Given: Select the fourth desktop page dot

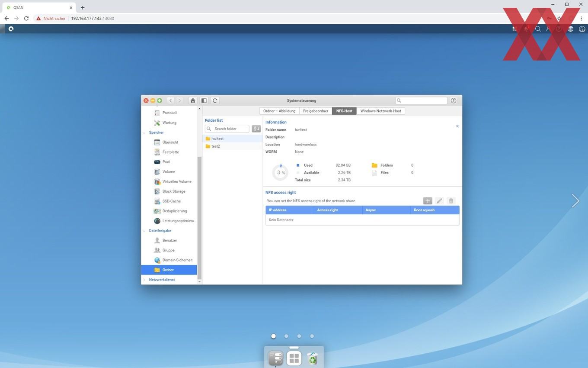Looking at the screenshot, I should click(x=312, y=336).
